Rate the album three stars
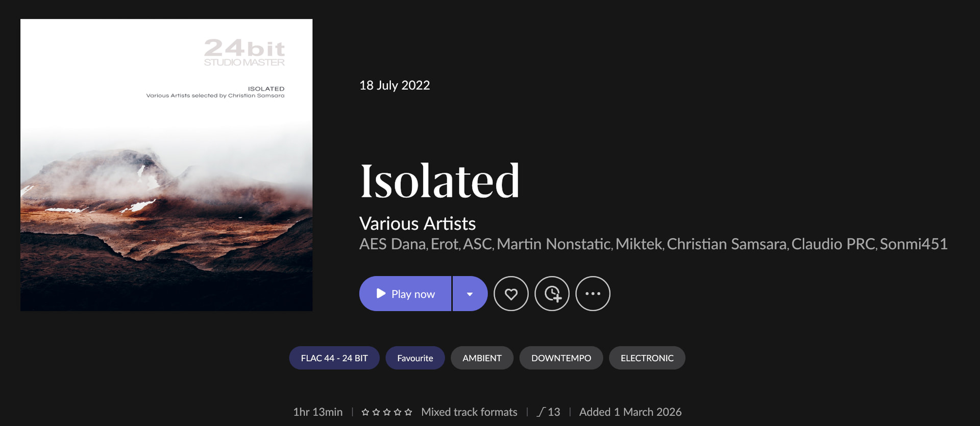The width and height of the screenshot is (980, 426). pos(387,412)
